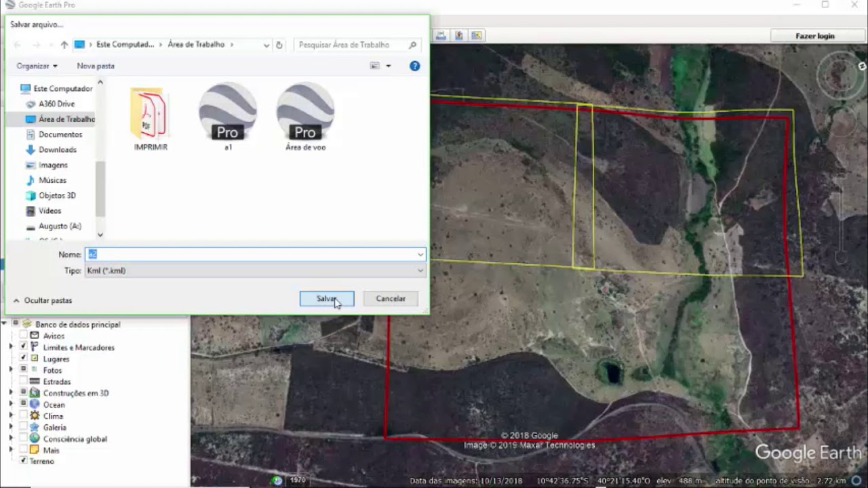Select Imagens in navigation pane
This screenshot has height=488, width=868.
pos(46,165)
